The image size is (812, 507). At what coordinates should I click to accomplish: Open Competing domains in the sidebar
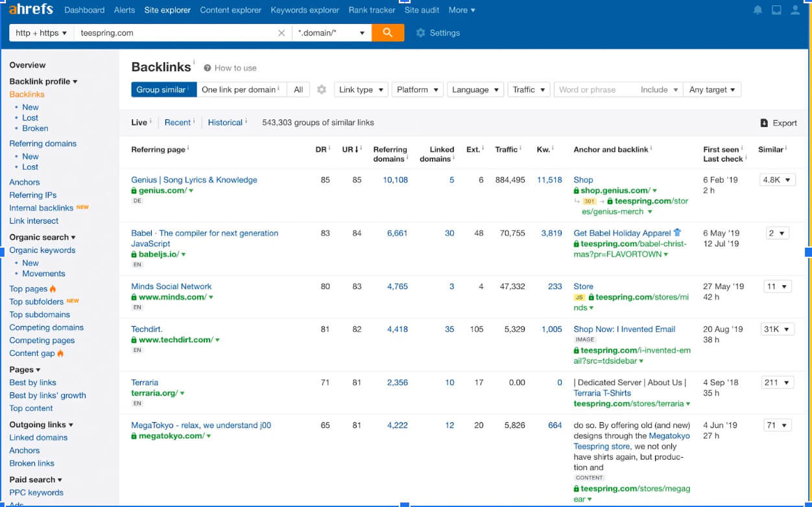[47, 327]
